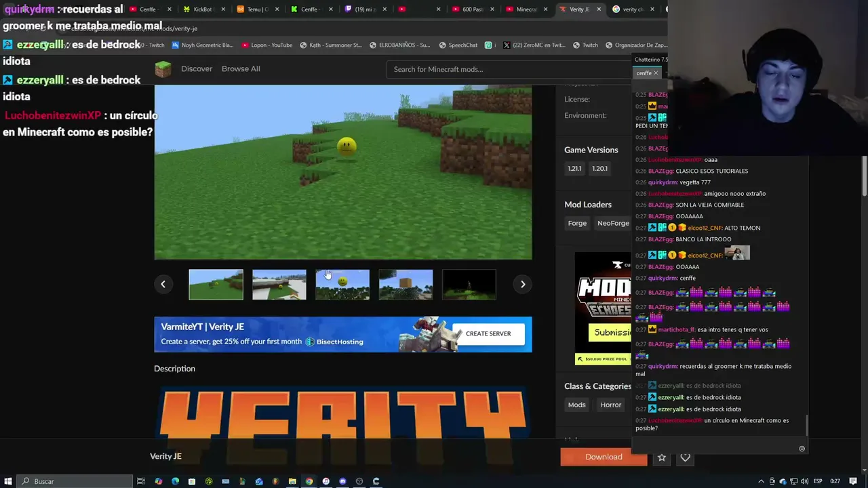The height and width of the screenshot is (488, 868).
Task: Open the network icon in system tray
Action: tap(793, 481)
